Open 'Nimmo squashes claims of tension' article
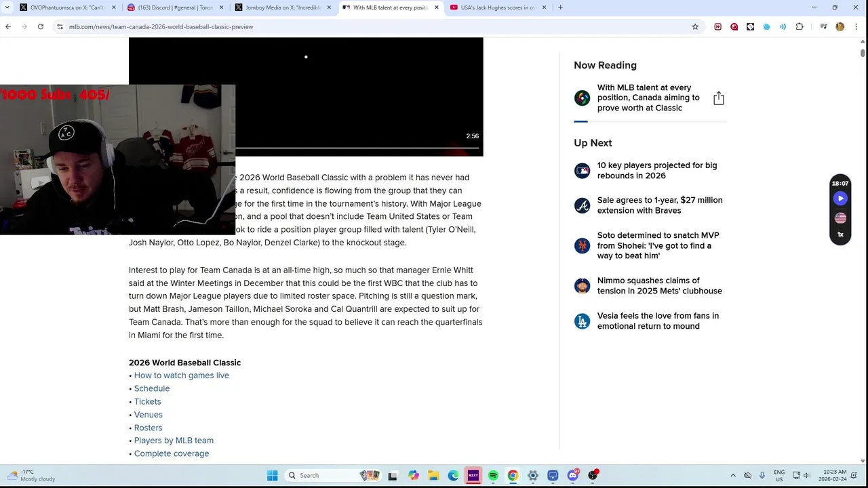 (659, 285)
